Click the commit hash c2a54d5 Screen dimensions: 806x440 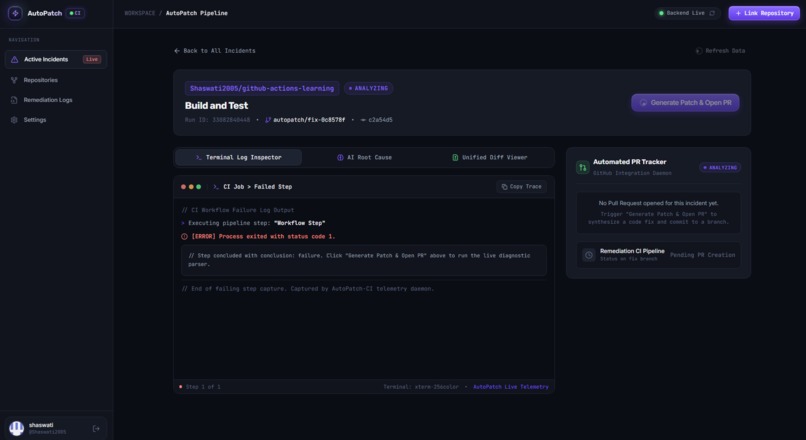pos(380,120)
